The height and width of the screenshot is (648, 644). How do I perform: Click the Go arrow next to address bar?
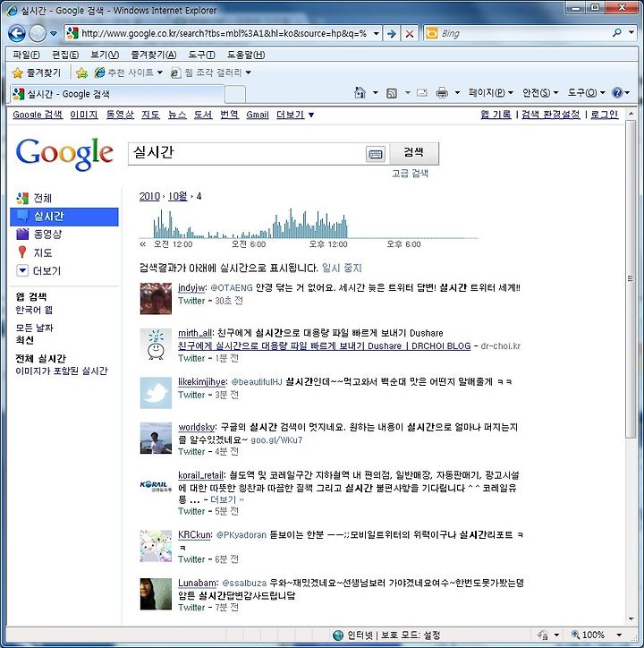(x=391, y=33)
